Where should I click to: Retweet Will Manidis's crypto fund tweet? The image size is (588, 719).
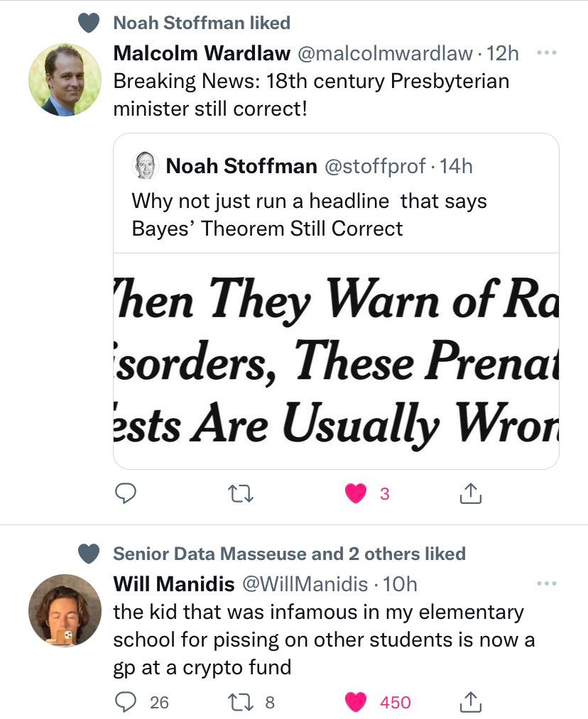click(234, 702)
